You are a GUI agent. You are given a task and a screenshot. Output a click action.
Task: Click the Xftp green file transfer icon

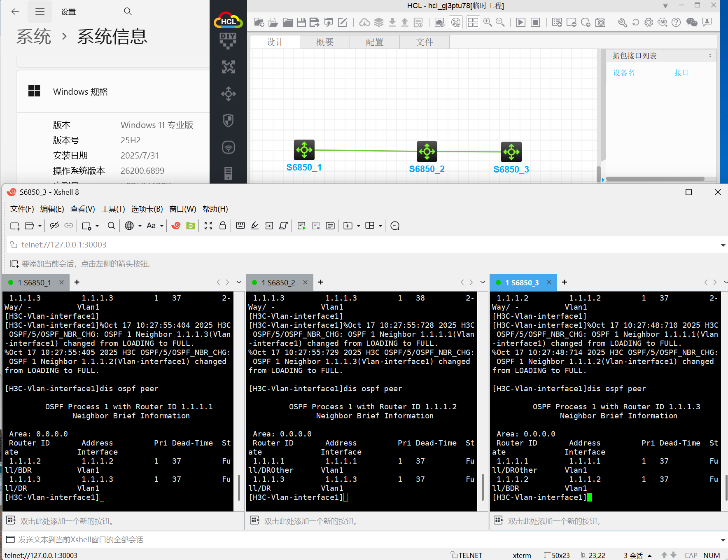pyautogui.click(x=190, y=226)
